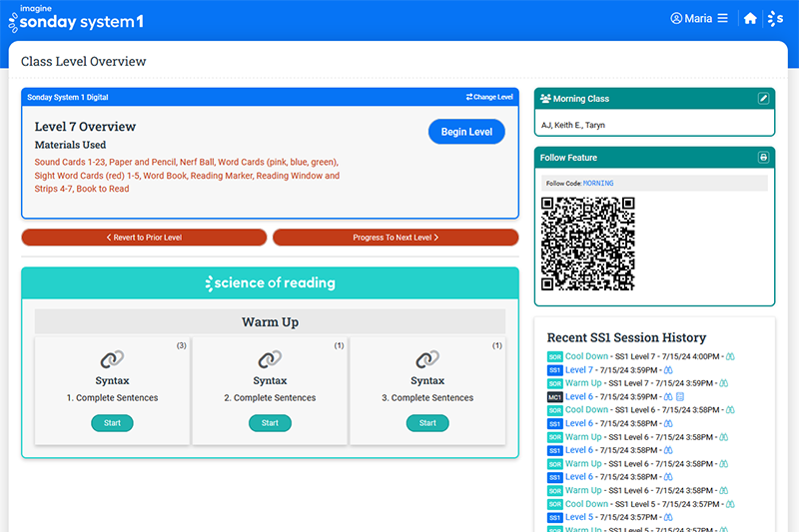Open Cool Down link for SS1 Level 6
The width and height of the screenshot is (799, 532).
coord(586,410)
